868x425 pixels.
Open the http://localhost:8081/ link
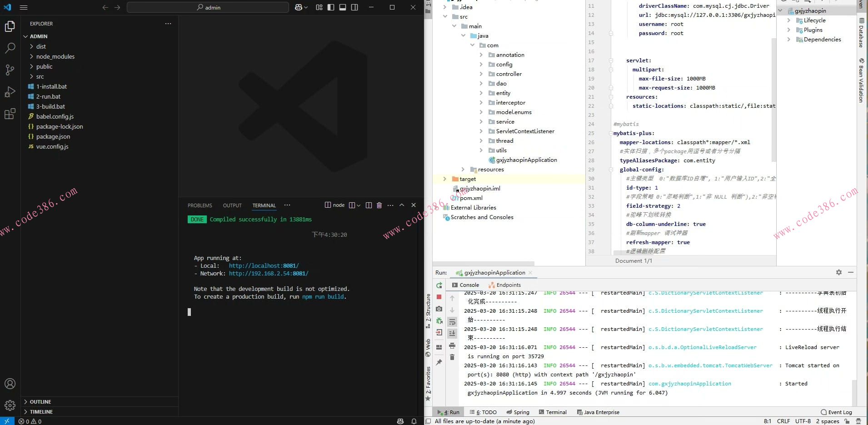pos(264,266)
